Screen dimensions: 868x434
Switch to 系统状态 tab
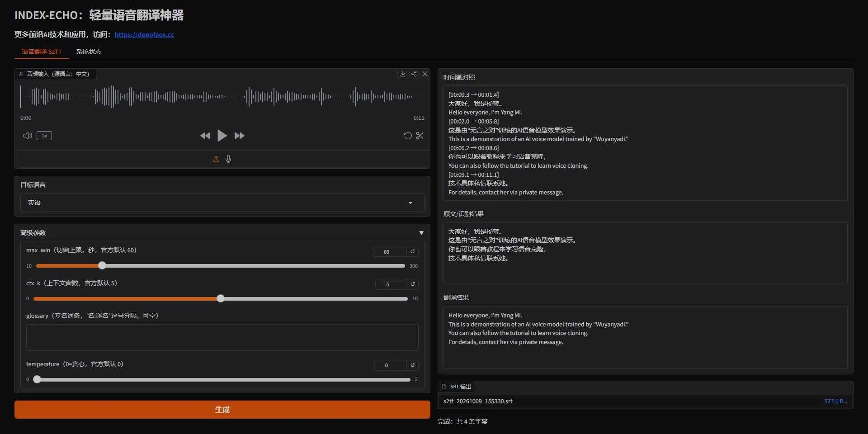point(89,52)
